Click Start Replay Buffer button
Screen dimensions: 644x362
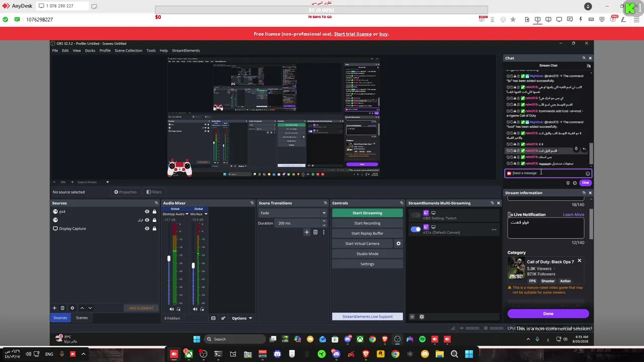coord(367,233)
